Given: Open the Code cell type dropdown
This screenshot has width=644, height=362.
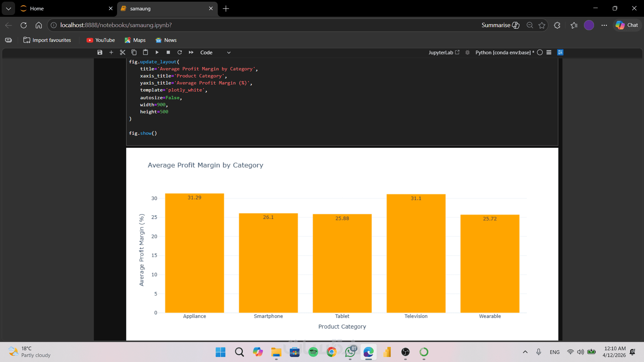Looking at the screenshot, I should tap(215, 53).
